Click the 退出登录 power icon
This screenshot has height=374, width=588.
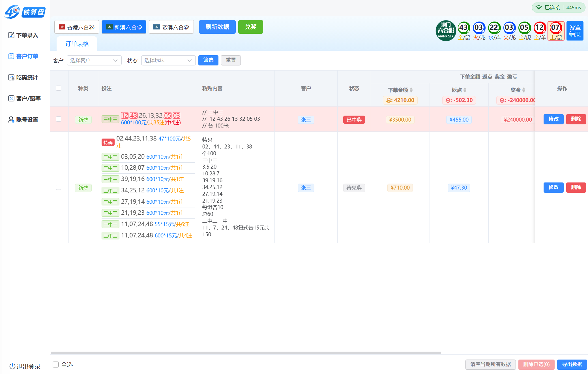point(12,366)
